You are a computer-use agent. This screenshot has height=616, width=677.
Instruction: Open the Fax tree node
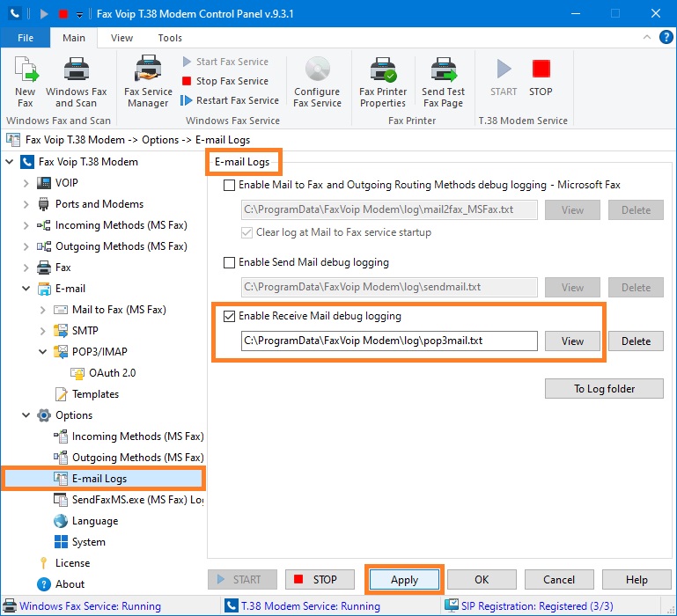(63, 268)
